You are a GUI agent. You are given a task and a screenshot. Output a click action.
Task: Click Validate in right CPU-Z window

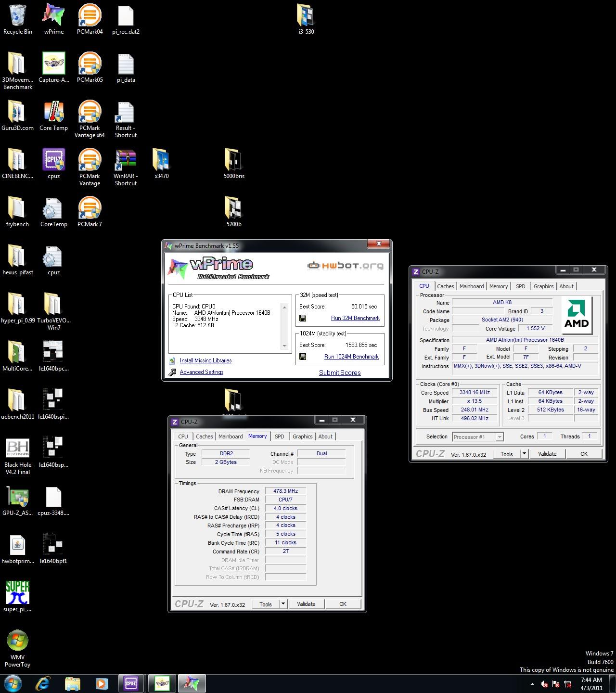coord(547,454)
